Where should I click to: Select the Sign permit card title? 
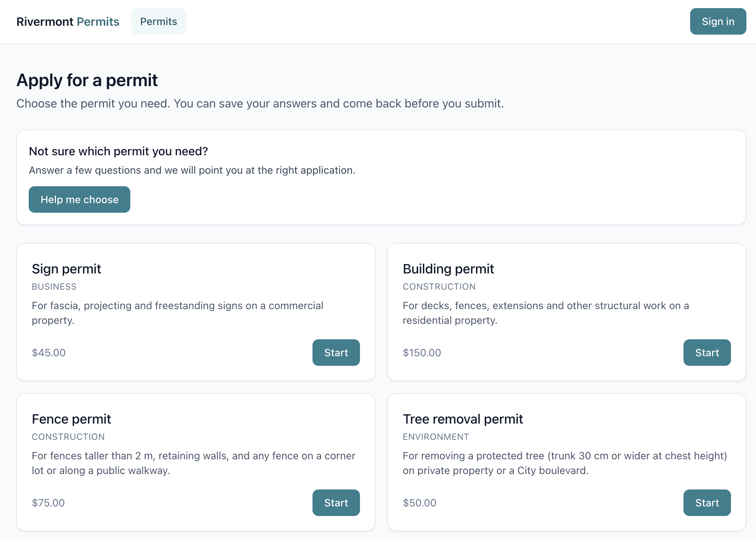66,269
